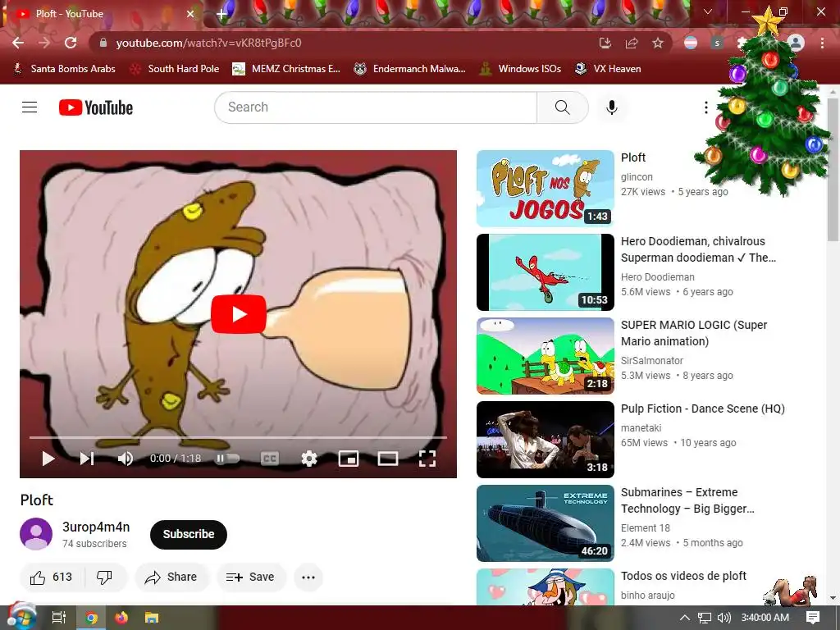Click the YouTube search input field
The width and height of the screenshot is (840, 630).
click(x=376, y=107)
